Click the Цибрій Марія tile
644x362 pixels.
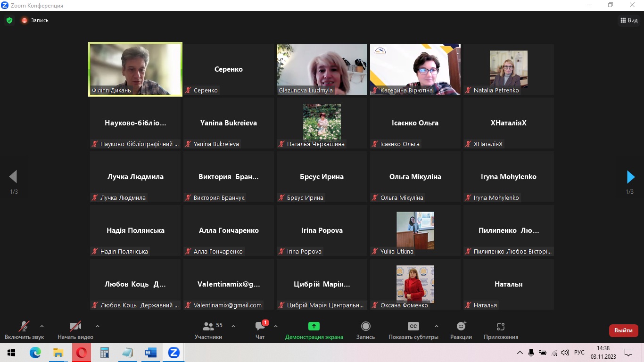tap(322, 284)
